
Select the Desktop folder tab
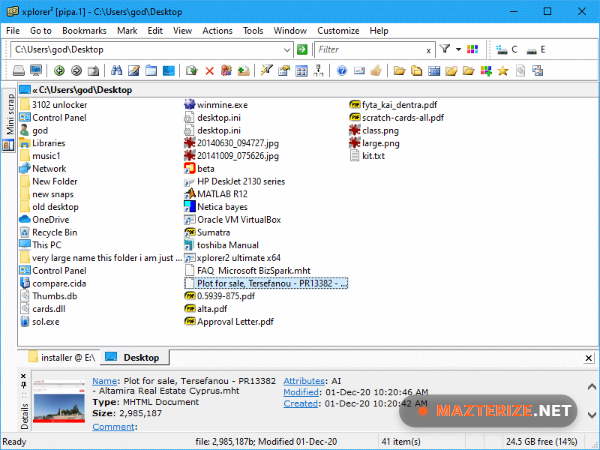click(x=134, y=357)
